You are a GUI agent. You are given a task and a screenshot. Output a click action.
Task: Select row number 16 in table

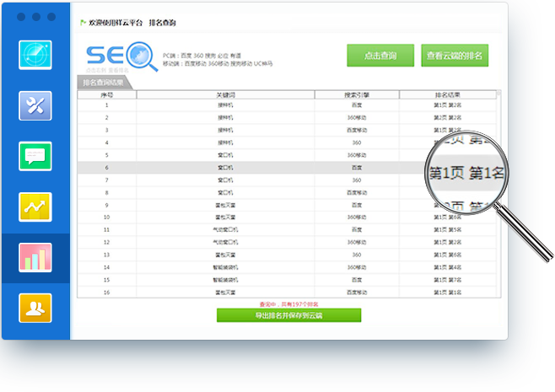[287, 293]
